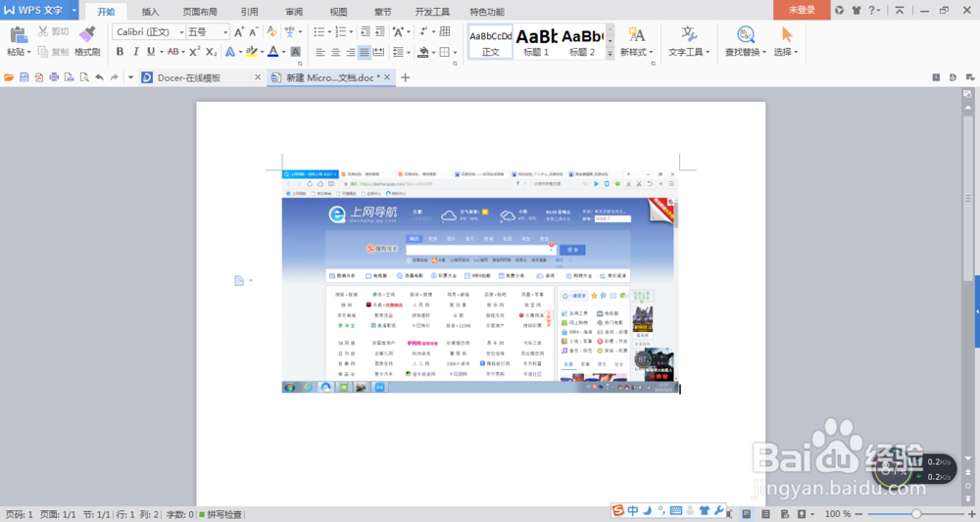Image resolution: width=980 pixels, height=522 pixels.
Task: Click the 文字工具 (Text Tools) button
Action: point(689,41)
